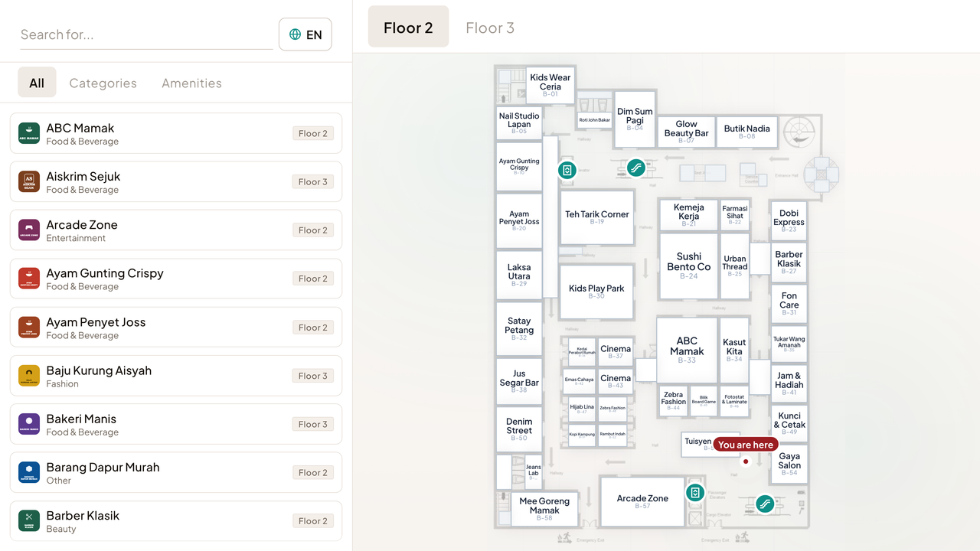Select the Floor 2 tab
Image resolution: width=980 pixels, height=551 pixels.
[408, 28]
